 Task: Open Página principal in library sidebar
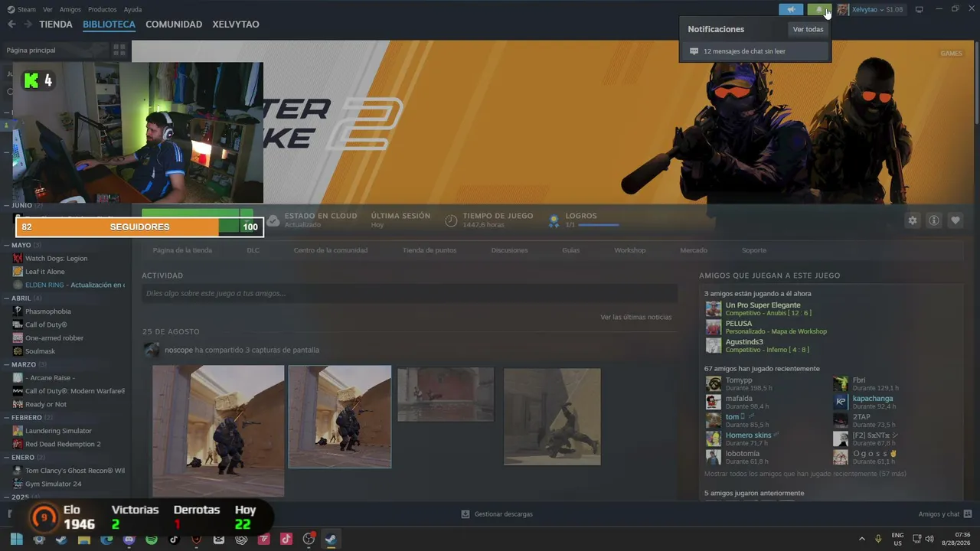(x=31, y=50)
